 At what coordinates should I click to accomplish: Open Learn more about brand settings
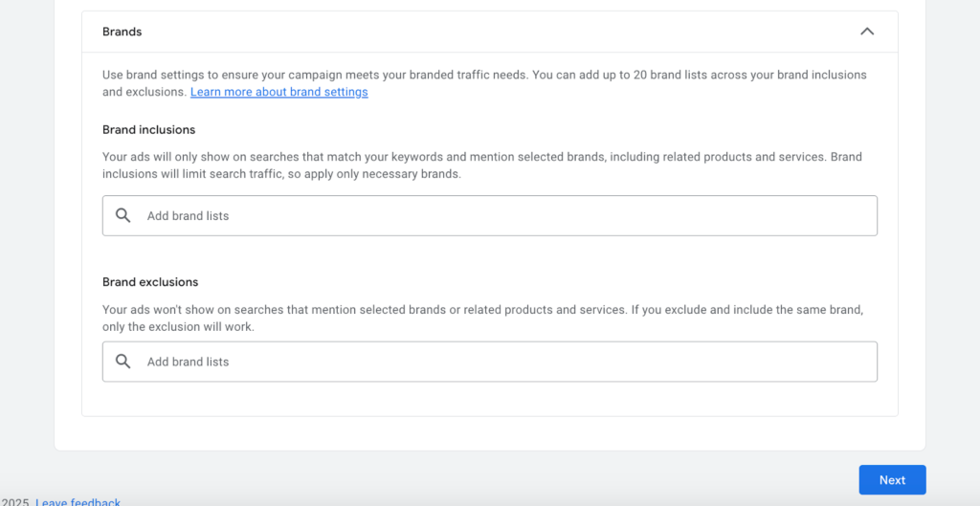coord(278,92)
